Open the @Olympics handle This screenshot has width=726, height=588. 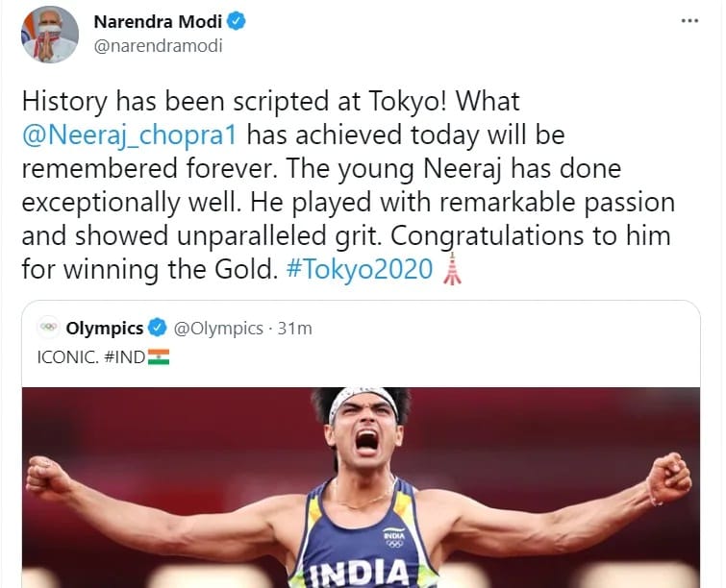coord(218,329)
